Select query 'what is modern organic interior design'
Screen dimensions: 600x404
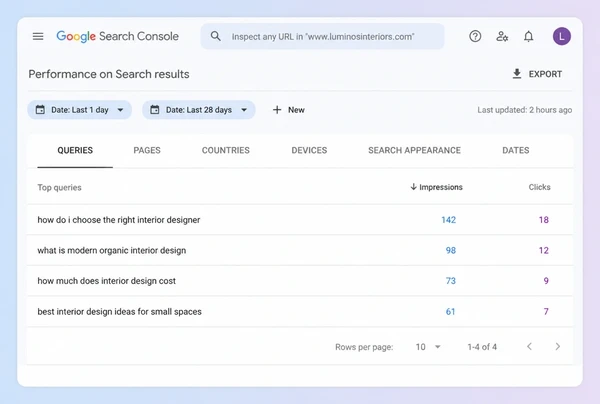(112, 251)
